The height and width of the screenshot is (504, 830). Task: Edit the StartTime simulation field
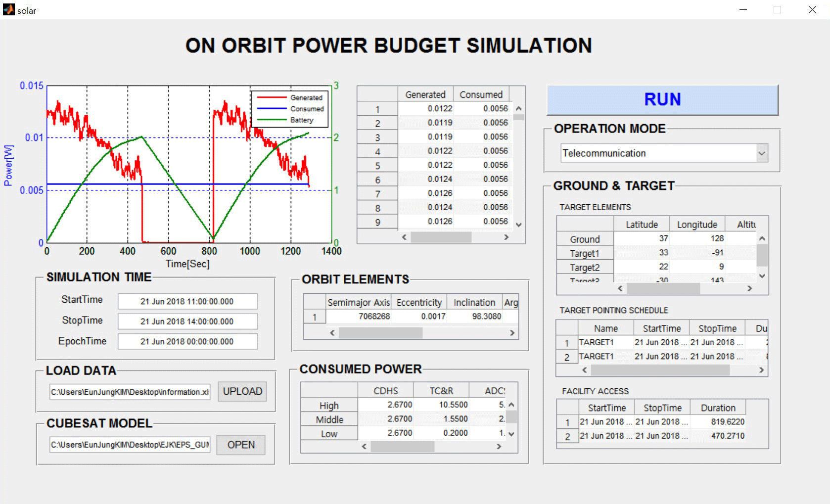click(x=187, y=301)
